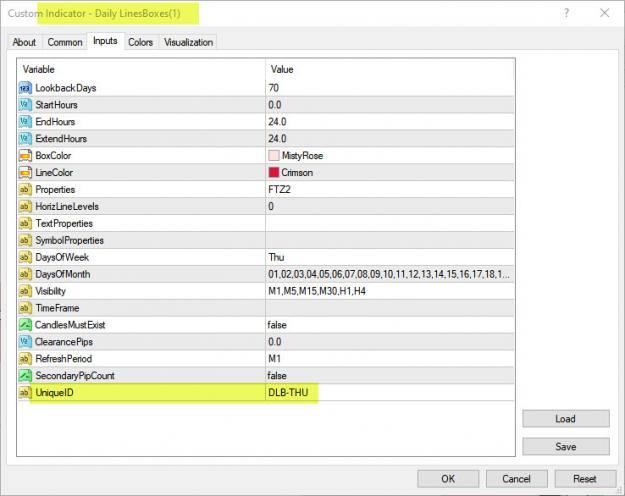
Task: Click the Save button
Action: (566, 447)
